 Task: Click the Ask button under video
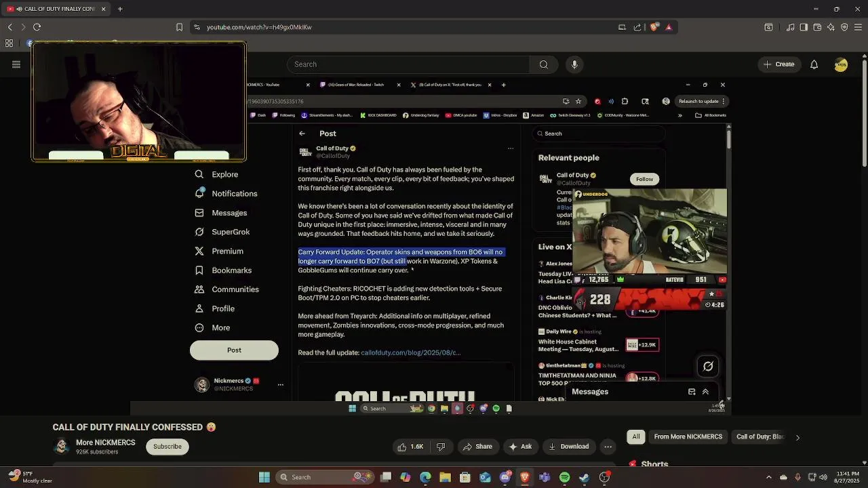(x=520, y=447)
